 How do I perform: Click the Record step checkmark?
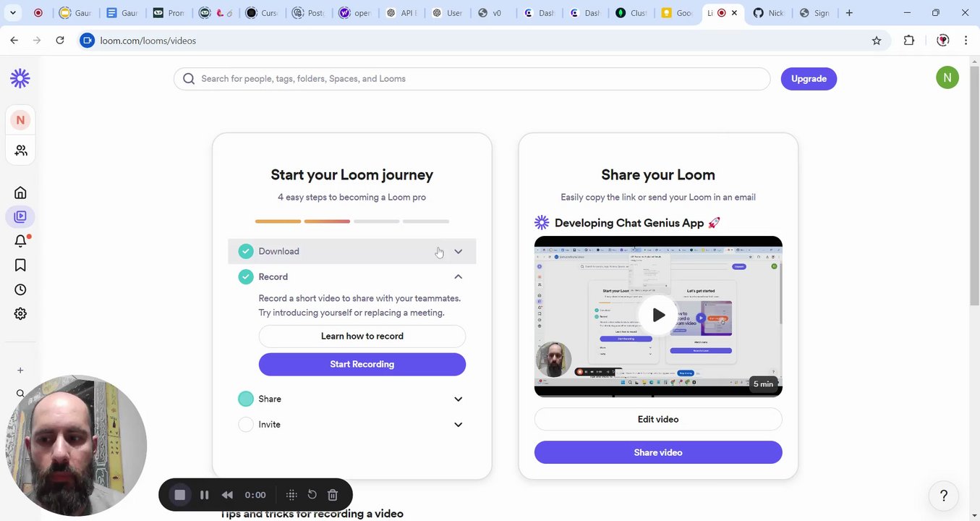(246, 276)
